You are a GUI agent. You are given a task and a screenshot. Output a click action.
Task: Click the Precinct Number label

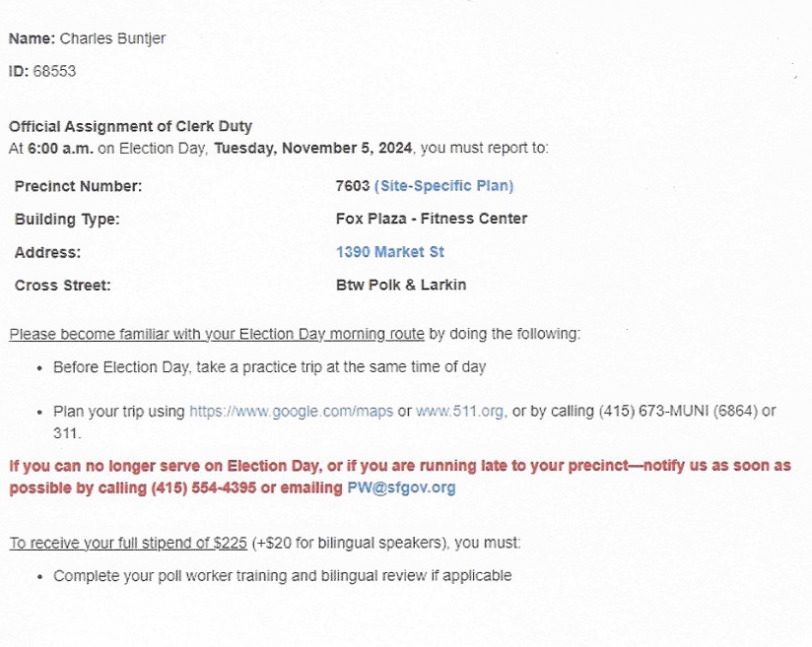(78, 186)
